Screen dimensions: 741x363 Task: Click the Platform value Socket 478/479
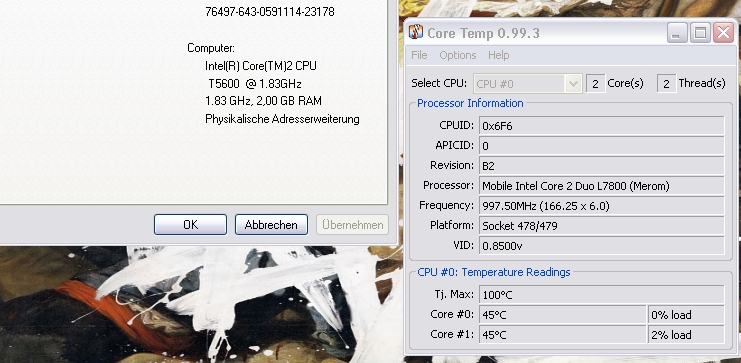(x=602, y=225)
